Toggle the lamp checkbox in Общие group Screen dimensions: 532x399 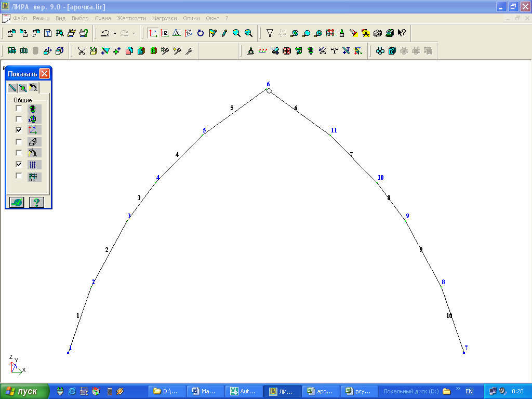click(19, 153)
